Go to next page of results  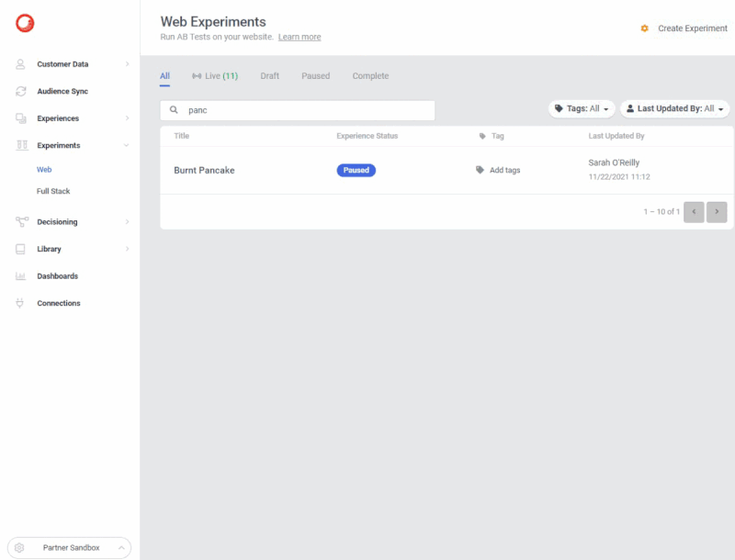[718, 212]
